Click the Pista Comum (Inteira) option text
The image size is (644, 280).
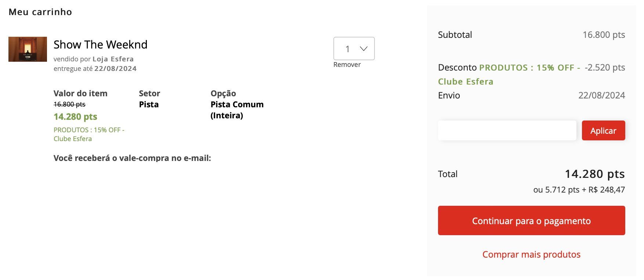tap(237, 110)
